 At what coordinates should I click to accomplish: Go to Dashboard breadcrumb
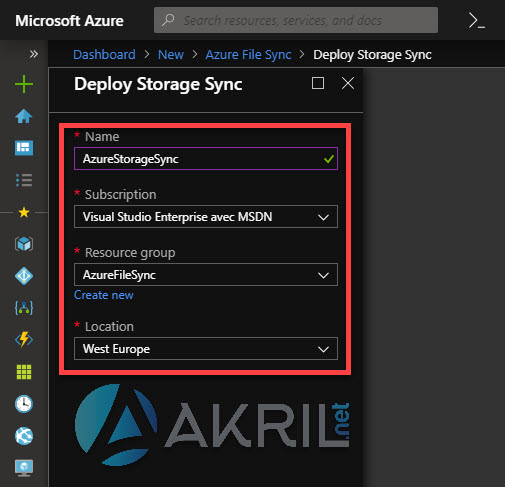(104, 54)
